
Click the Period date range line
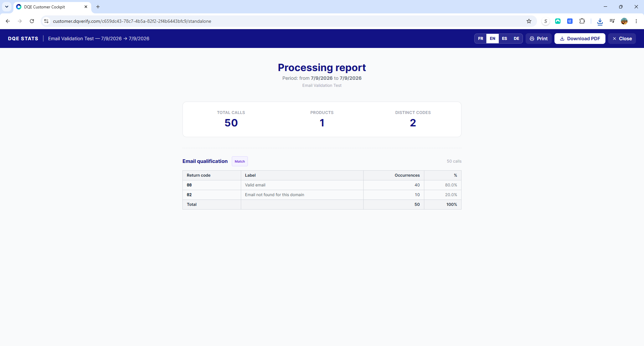(322, 78)
